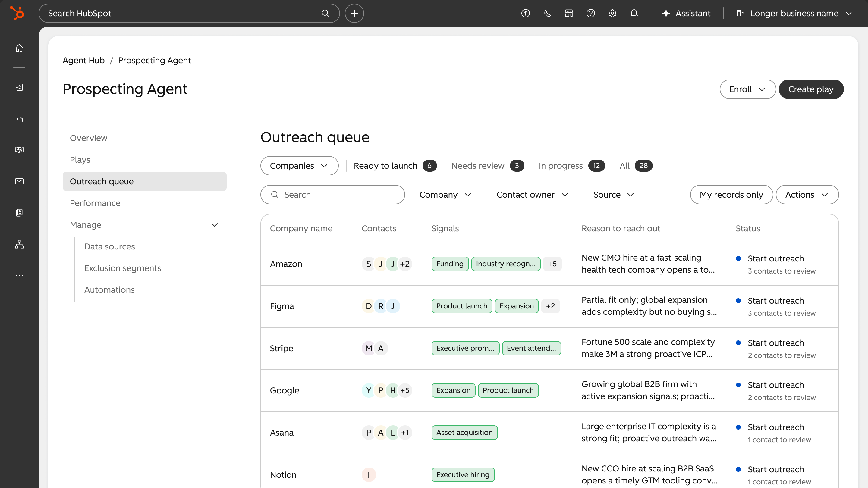Show more sidebar items via ellipsis
The height and width of the screenshot is (488, 868).
[x=19, y=275]
